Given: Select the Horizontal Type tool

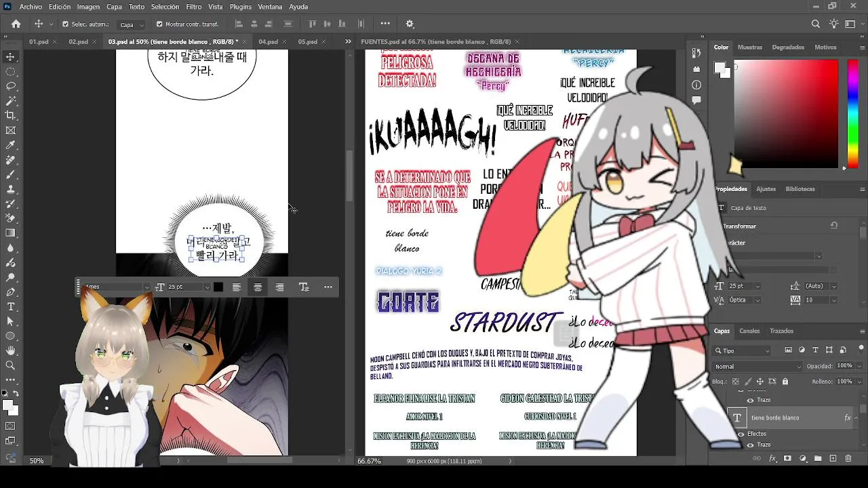Looking at the screenshot, I should coord(10,306).
